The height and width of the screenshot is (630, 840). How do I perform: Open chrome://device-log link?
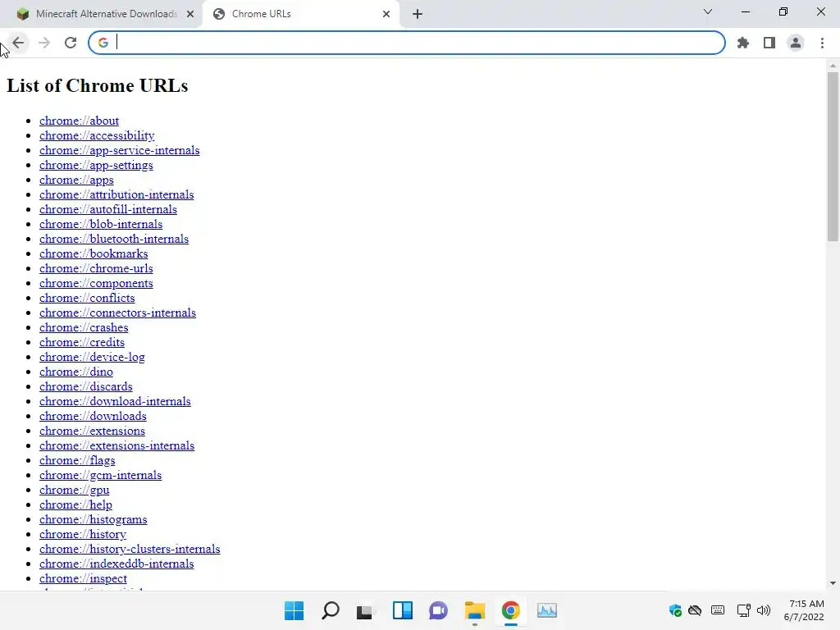point(92,358)
